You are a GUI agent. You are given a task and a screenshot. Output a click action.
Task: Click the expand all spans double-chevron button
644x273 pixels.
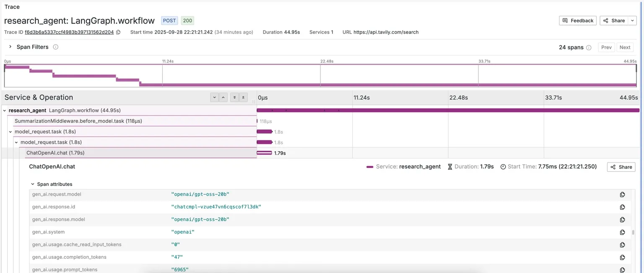[x=234, y=98]
